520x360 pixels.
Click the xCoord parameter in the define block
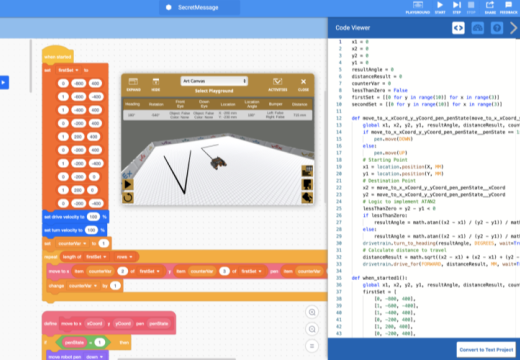click(95, 323)
